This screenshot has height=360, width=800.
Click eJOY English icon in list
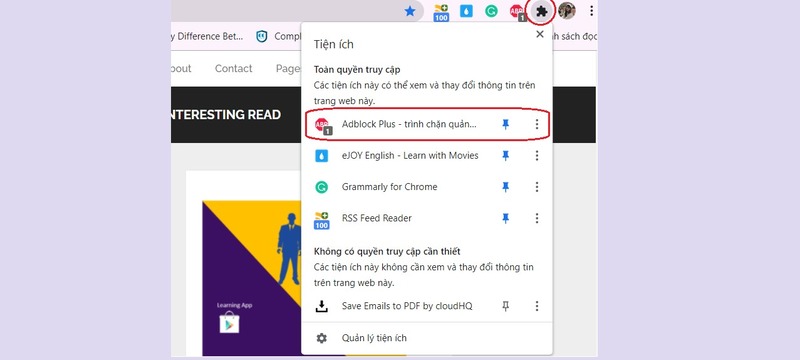coord(321,156)
